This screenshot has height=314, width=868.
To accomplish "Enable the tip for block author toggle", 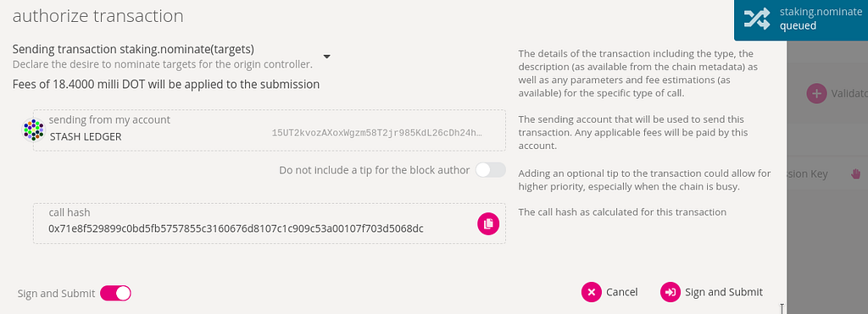I will click(x=491, y=170).
